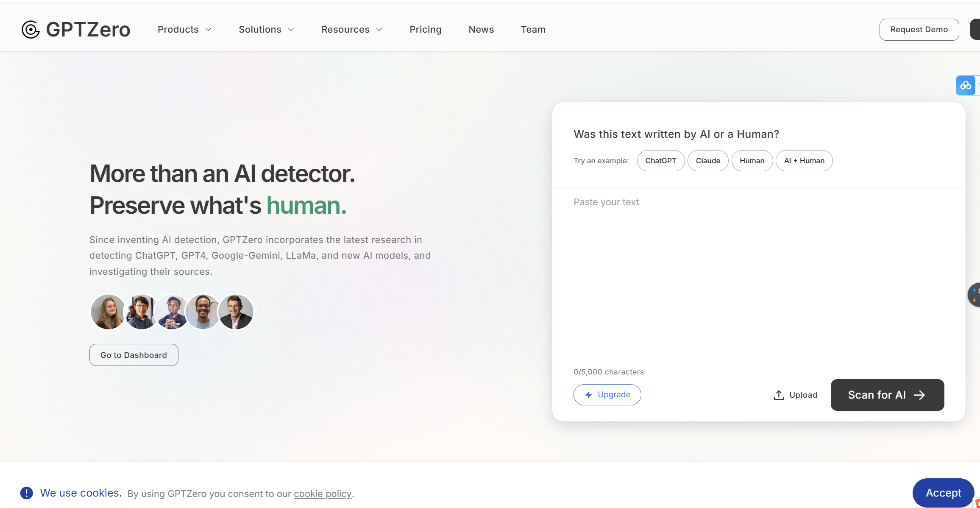The height and width of the screenshot is (508, 980).
Task: Open the Team page
Action: click(x=533, y=29)
